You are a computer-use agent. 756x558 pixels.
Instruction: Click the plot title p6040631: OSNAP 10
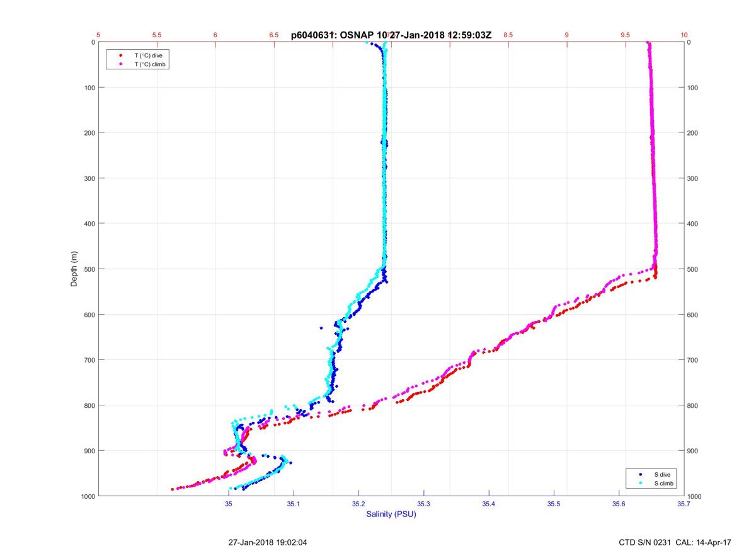pyautogui.click(x=340, y=35)
